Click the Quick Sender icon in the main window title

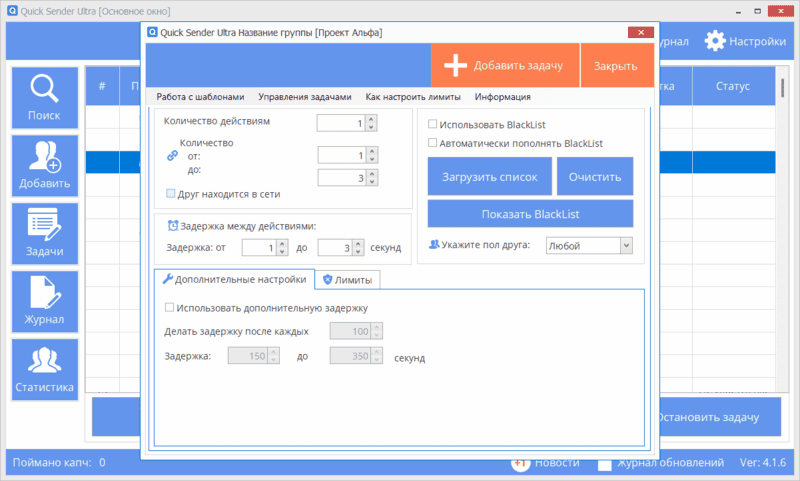tap(12, 11)
